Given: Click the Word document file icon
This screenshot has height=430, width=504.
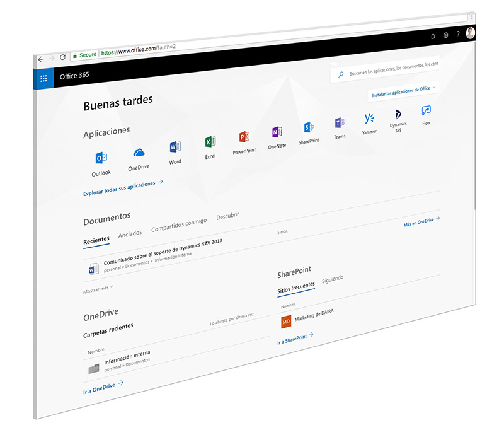Looking at the screenshot, I should tap(93, 269).
